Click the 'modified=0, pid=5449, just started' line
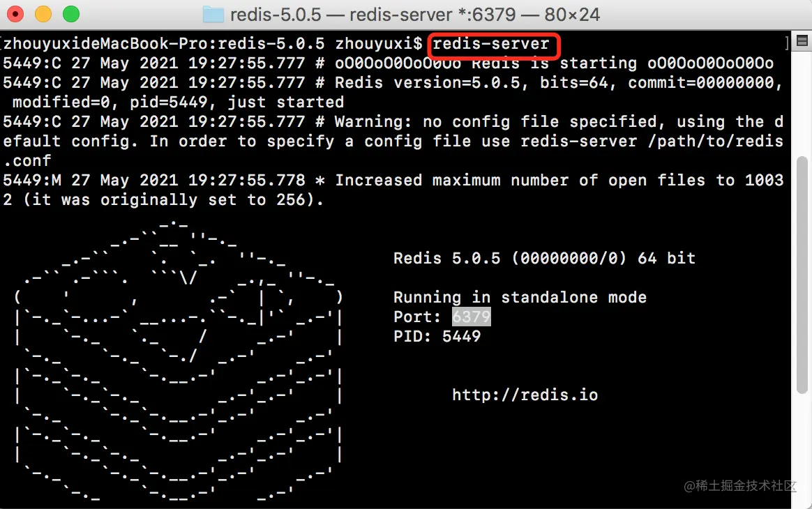This screenshot has width=812, height=509. pyautogui.click(x=178, y=102)
